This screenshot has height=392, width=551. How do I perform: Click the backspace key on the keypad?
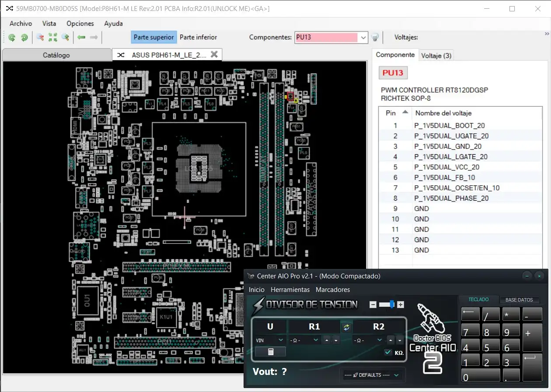(x=470, y=314)
